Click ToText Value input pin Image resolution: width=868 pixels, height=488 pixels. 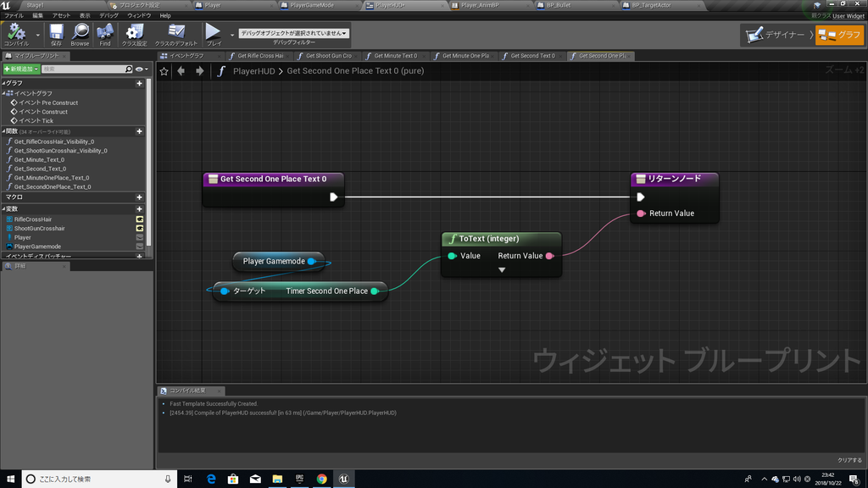point(453,256)
